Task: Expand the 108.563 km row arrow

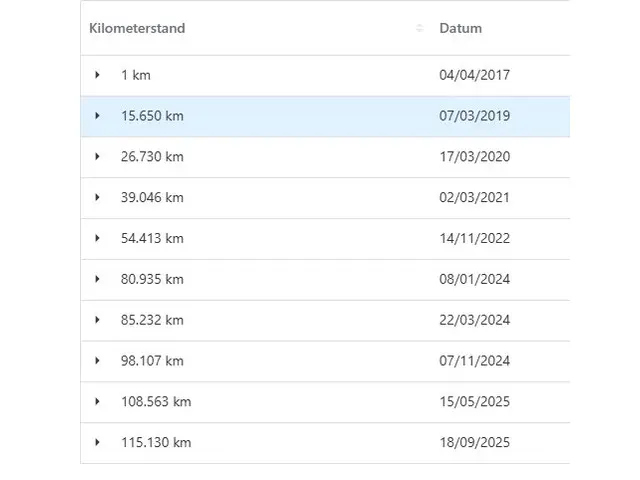Action: [98, 402]
